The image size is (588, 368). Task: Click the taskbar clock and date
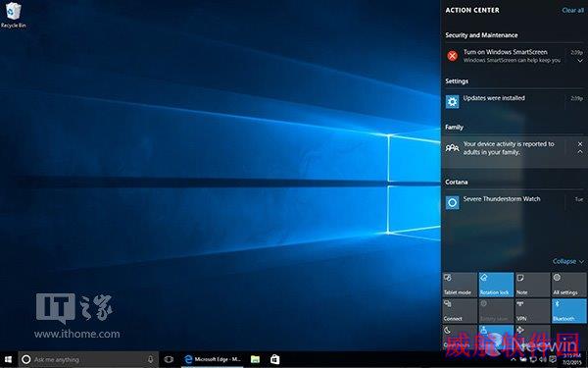(x=572, y=359)
